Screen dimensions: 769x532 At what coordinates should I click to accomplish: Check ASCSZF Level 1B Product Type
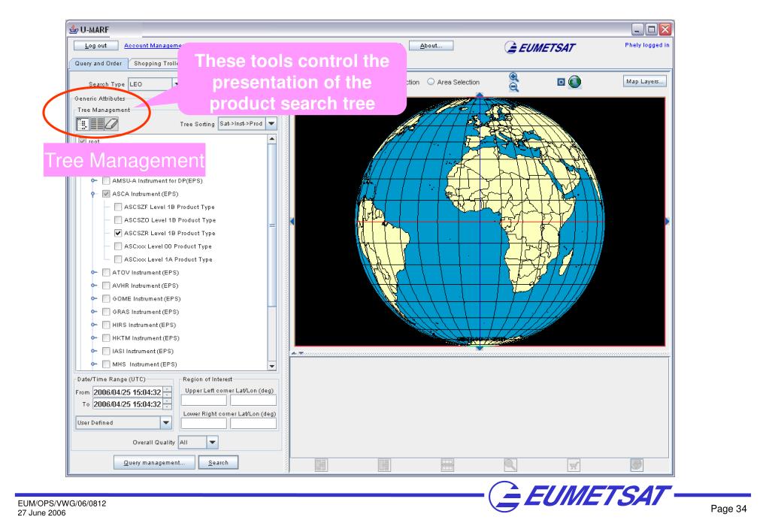click(x=118, y=207)
